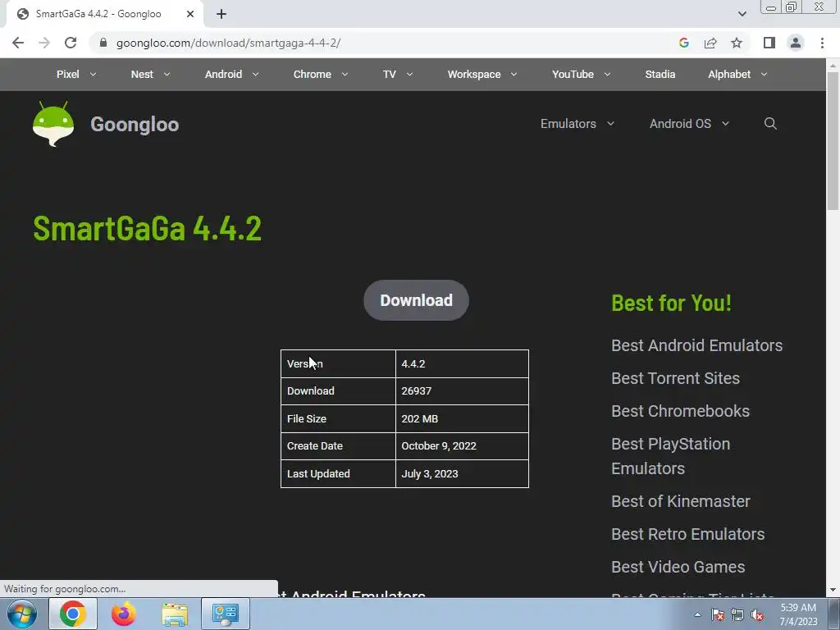Open the Emulators dropdown
Viewport: 840px width, 630px height.
coord(577,124)
